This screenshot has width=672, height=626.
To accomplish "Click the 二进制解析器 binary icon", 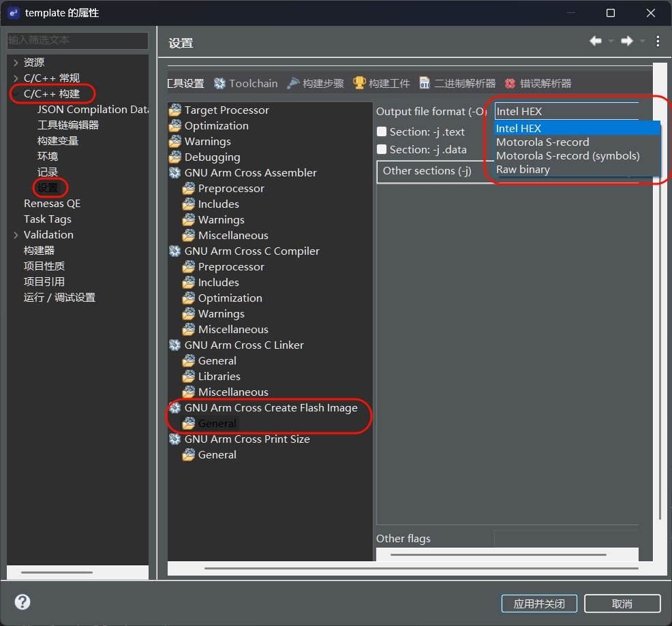I will (x=425, y=83).
